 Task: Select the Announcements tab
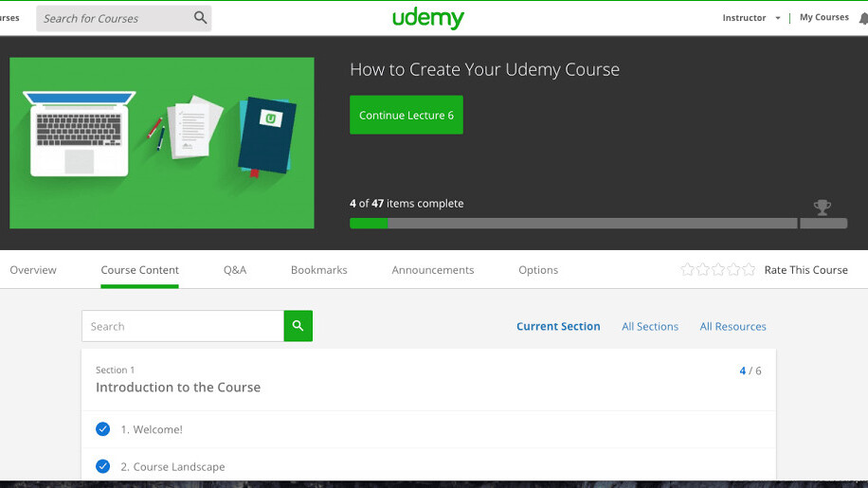[433, 270]
